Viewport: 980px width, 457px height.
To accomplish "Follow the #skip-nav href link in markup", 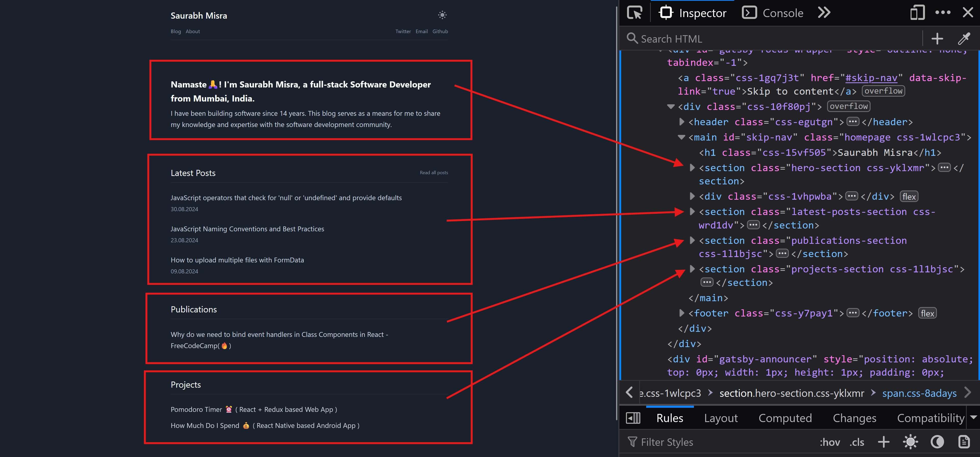I will point(871,78).
